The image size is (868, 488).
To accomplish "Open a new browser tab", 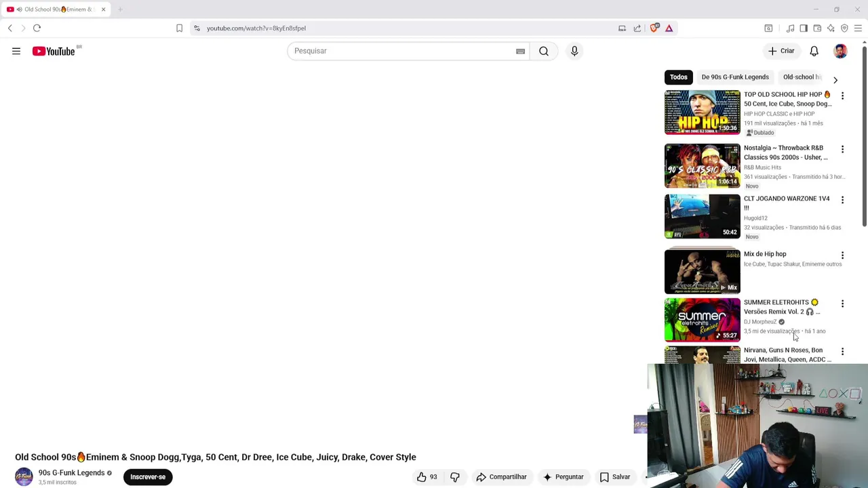I will [x=120, y=9].
